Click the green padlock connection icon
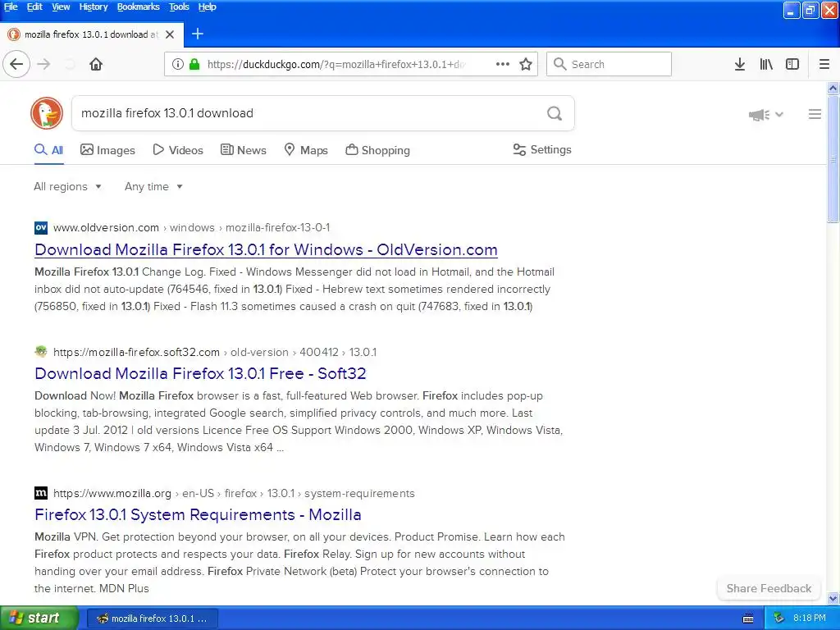This screenshot has width=840, height=630. click(194, 64)
